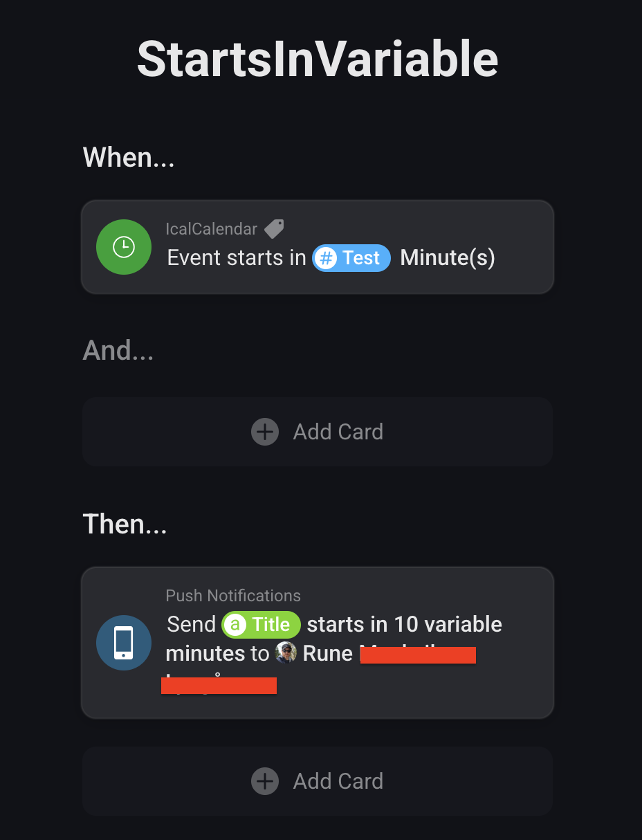Image resolution: width=642 pixels, height=840 pixels.
Task: Click the 'Event starts in' trigger text
Action: point(237,258)
